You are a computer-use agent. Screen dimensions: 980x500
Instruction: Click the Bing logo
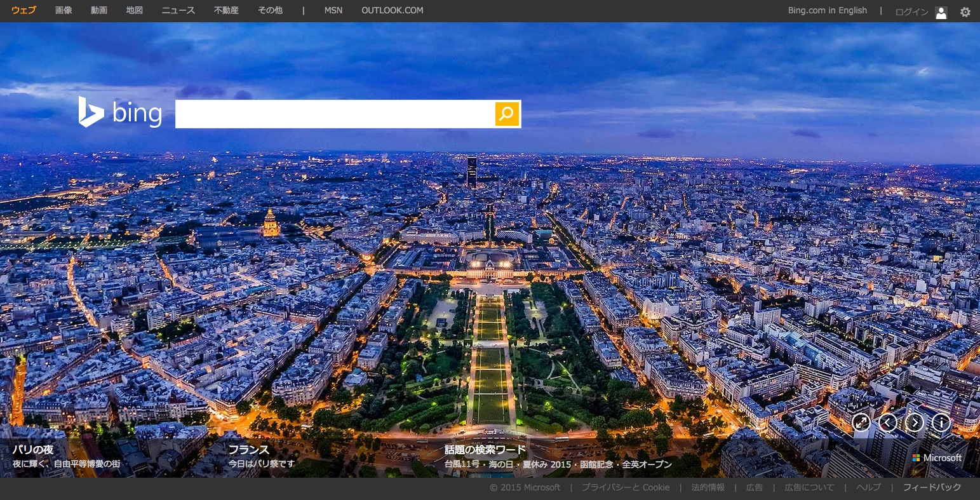point(121,112)
